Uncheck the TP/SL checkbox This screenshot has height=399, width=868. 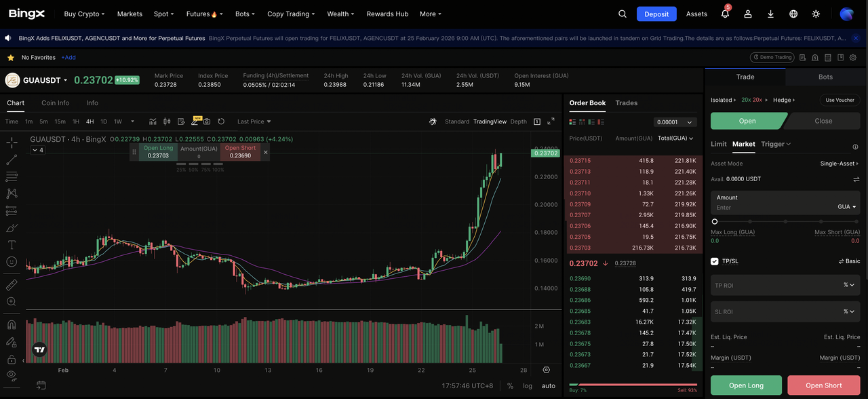(x=715, y=261)
